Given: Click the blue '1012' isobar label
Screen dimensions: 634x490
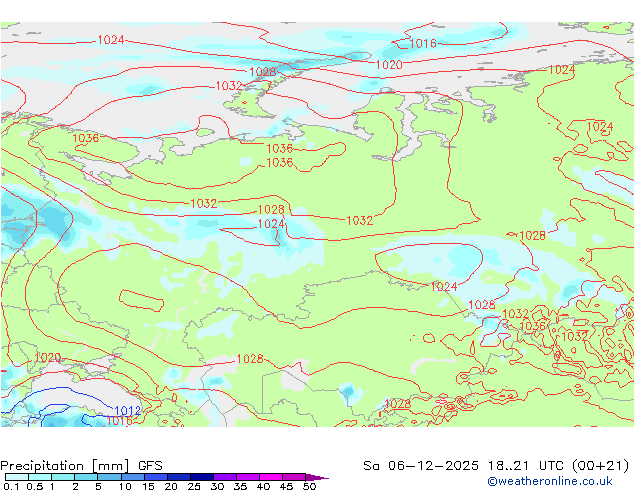Looking at the screenshot, I should 127,411.
